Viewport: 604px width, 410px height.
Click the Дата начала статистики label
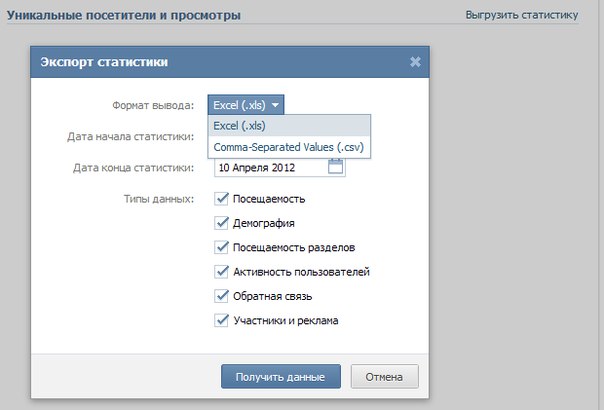pyautogui.click(x=131, y=136)
